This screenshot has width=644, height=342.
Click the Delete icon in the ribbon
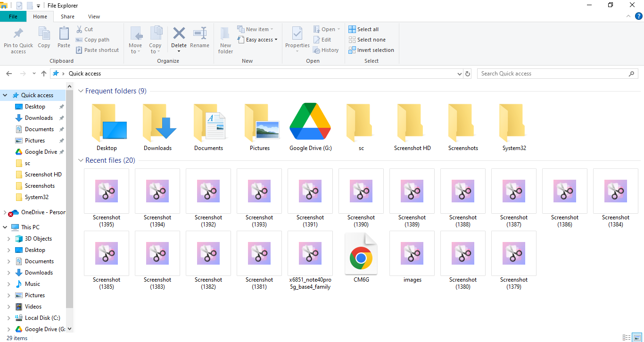point(179,34)
